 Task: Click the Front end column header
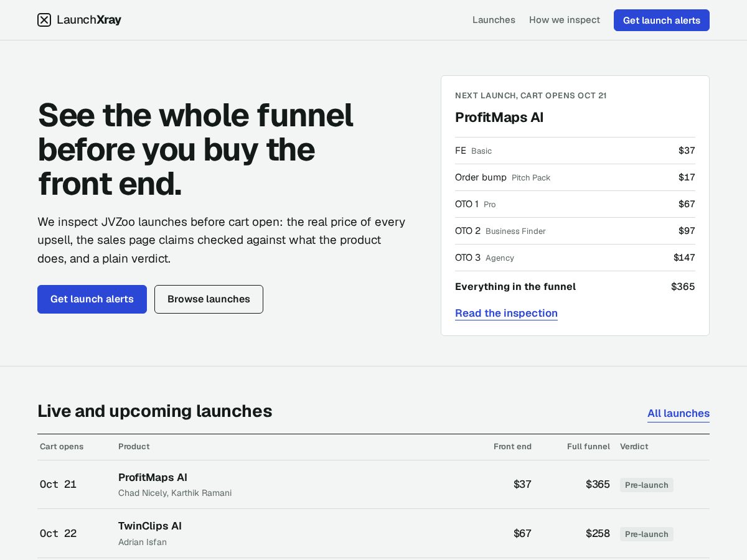512,447
